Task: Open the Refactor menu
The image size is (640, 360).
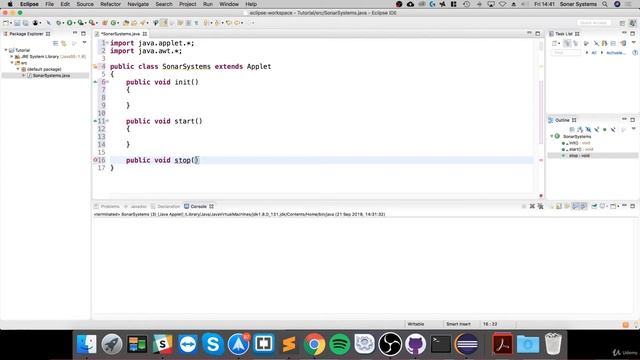Action: point(110,4)
